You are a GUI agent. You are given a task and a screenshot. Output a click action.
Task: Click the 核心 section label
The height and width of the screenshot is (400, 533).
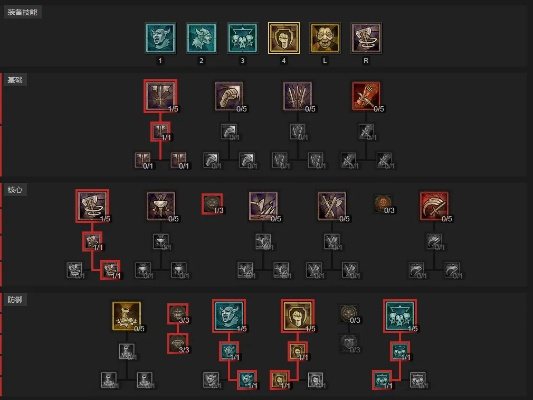(15, 190)
